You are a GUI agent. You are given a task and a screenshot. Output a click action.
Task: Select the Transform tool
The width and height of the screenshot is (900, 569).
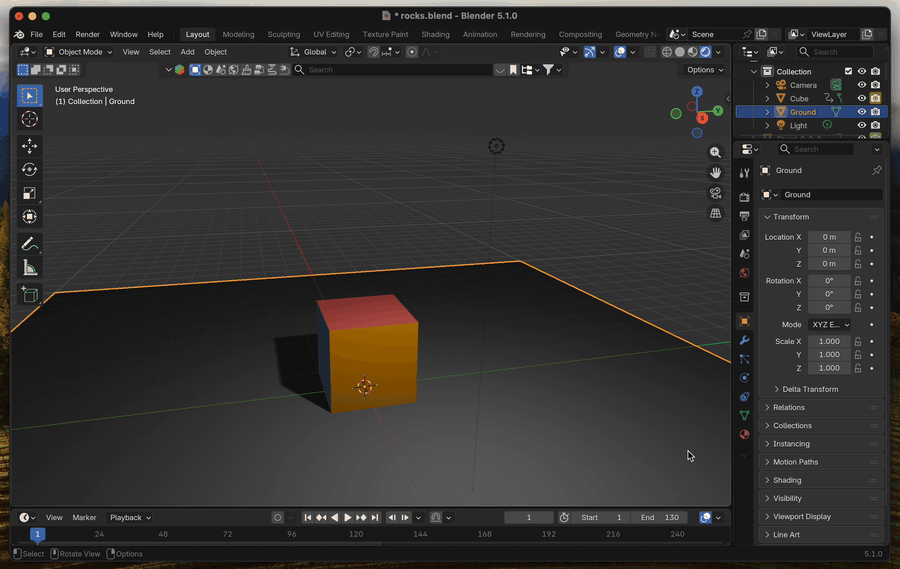coord(30,216)
